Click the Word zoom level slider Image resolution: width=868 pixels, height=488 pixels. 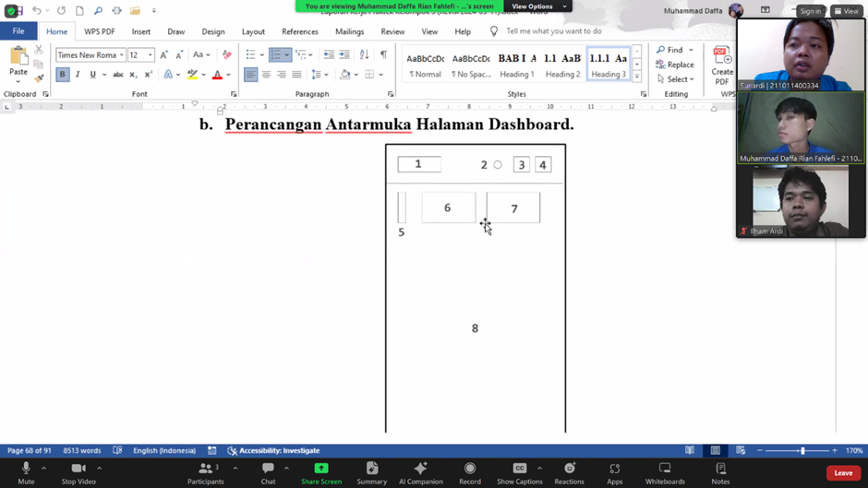click(x=802, y=450)
